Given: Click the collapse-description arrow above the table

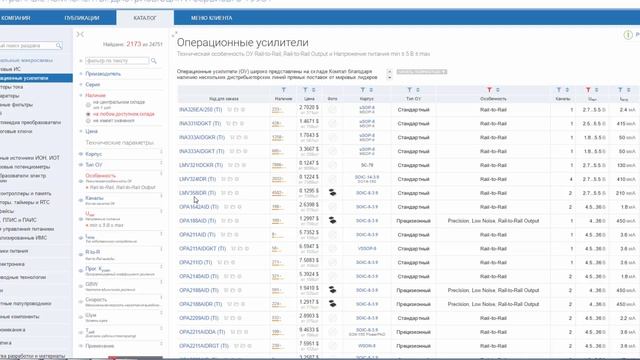Looking at the screenshot, I should pyautogui.click(x=389, y=71).
